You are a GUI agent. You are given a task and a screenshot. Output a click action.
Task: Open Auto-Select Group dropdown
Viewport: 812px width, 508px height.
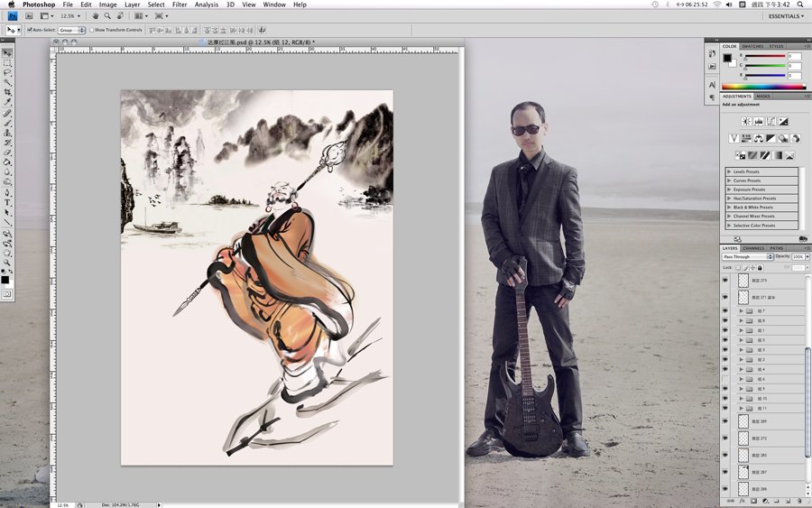pos(71,30)
